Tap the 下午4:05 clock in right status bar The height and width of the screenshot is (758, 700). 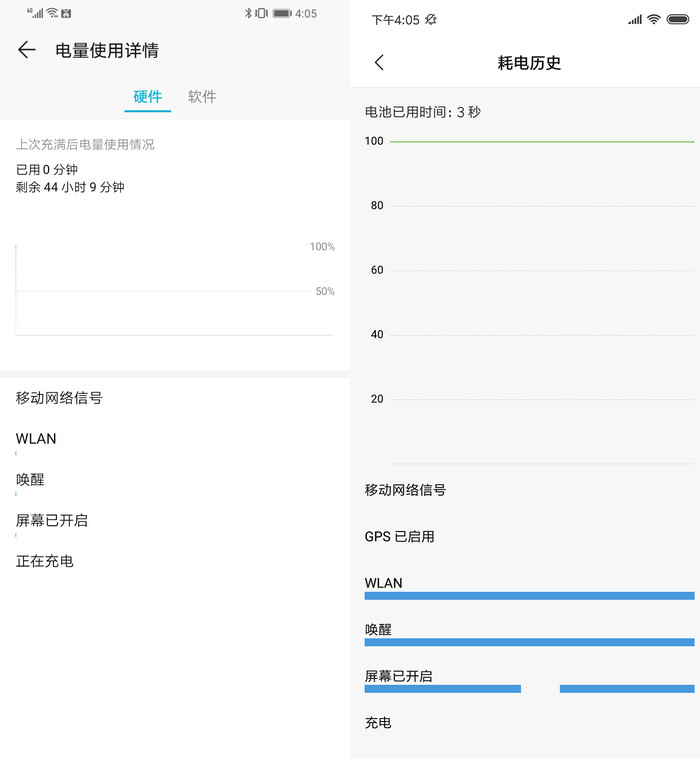click(395, 20)
